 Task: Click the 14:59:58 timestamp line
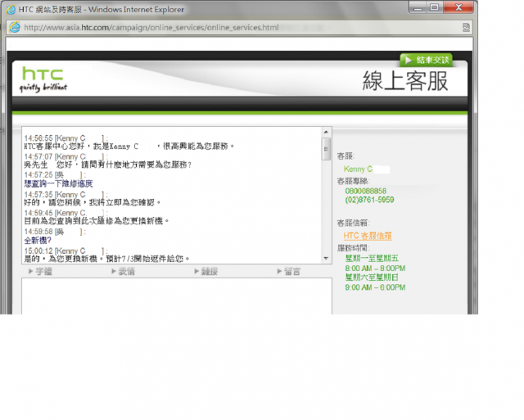point(55,232)
